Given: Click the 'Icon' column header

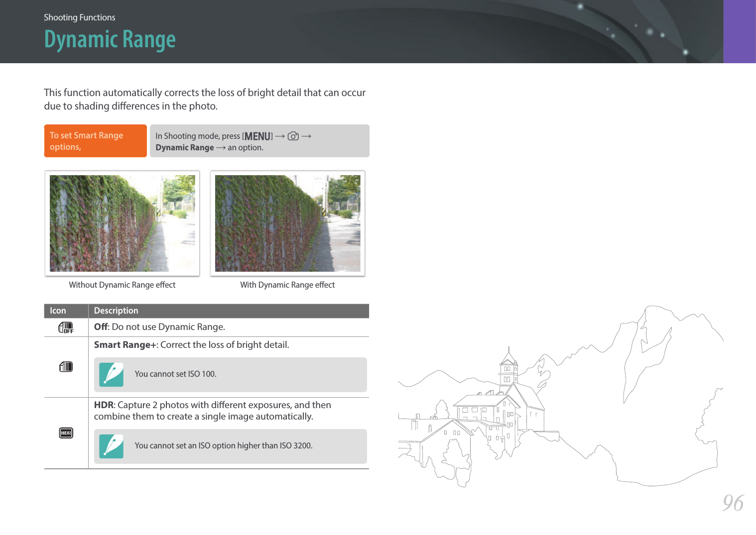Looking at the screenshot, I should (x=58, y=311).
